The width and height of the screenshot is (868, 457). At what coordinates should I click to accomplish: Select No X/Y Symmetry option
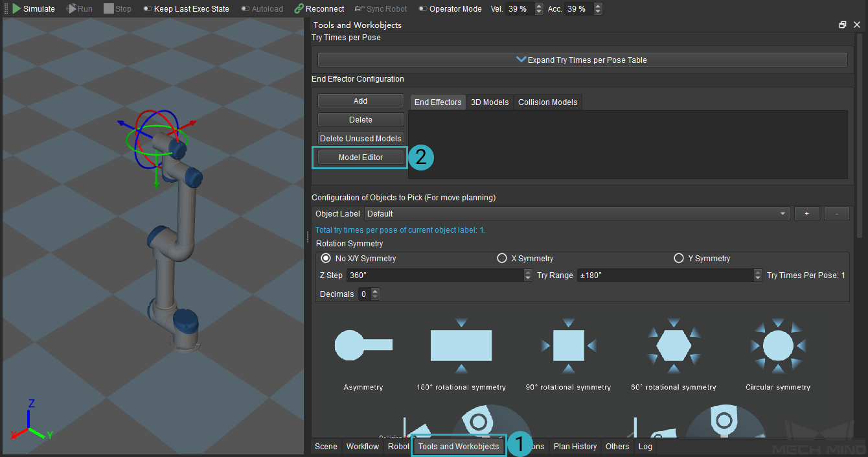(359, 259)
